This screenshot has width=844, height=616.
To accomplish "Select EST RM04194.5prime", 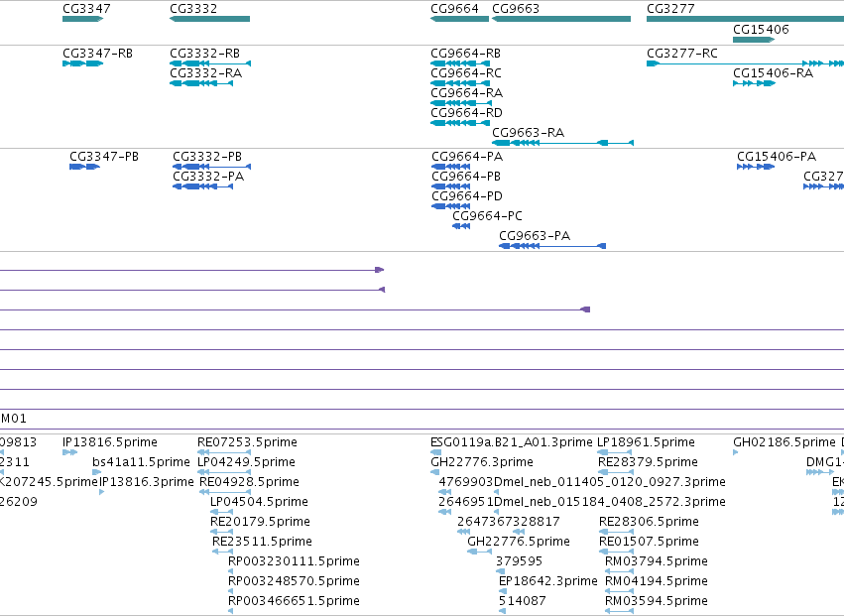I will (619, 591).
